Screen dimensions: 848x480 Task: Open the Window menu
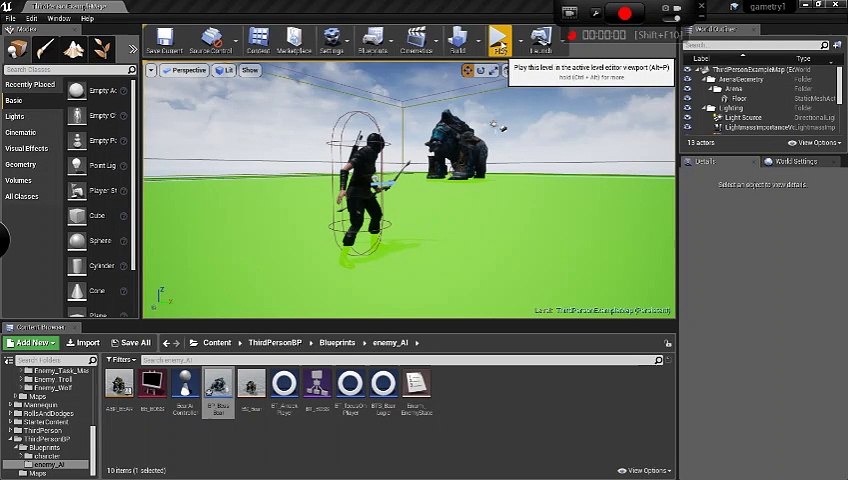point(58,19)
